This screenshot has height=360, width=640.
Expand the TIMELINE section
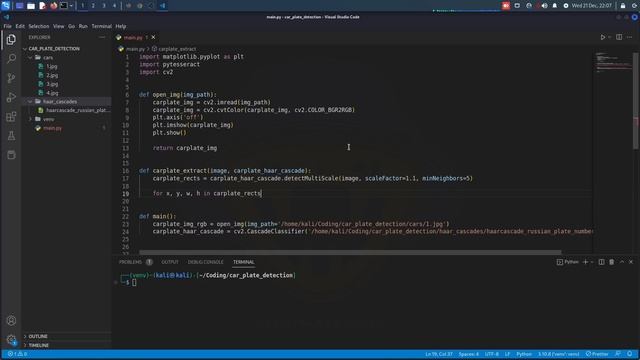pos(38,345)
